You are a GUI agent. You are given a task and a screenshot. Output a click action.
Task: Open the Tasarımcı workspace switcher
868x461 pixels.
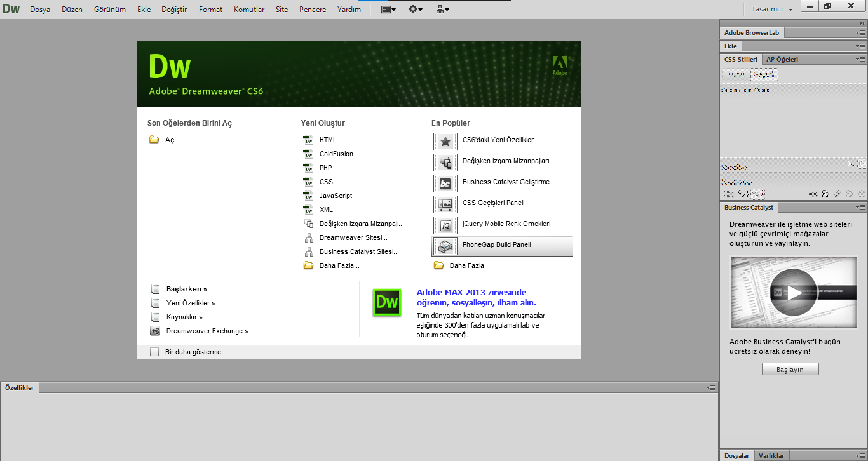click(772, 10)
